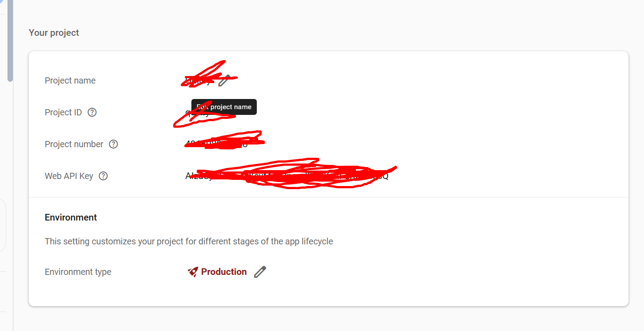The width and height of the screenshot is (644, 331).
Task: Click the left panel vertical scrollbar thumb
Action: click(10, 41)
